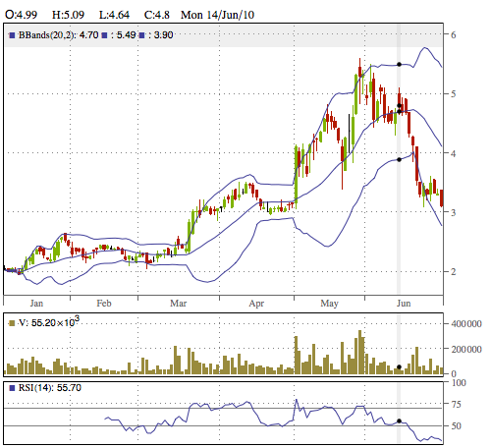
Task: Click the May label on the time axis
Action: (x=329, y=304)
